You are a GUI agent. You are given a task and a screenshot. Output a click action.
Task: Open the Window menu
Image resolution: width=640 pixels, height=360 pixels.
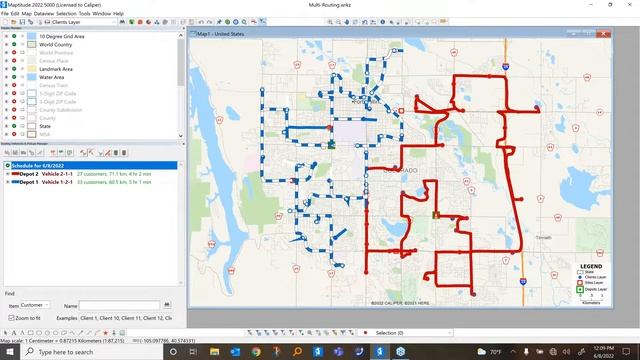coord(101,13)
